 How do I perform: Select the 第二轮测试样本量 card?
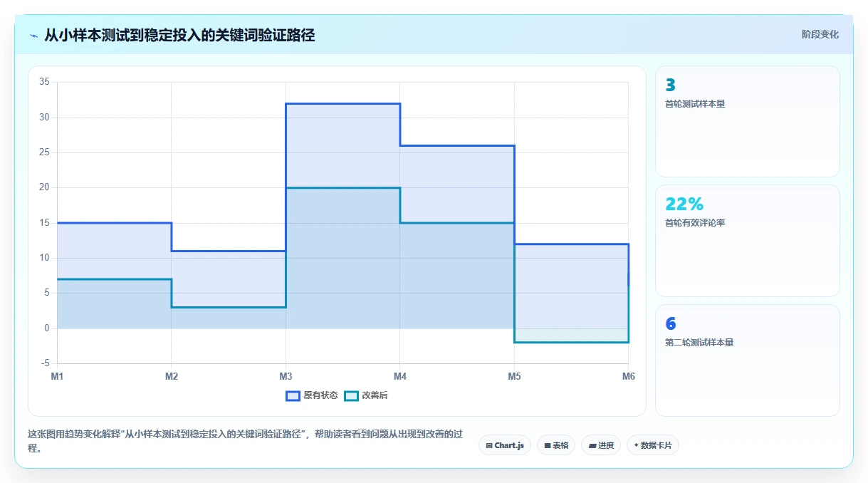[x=747, y=360]
